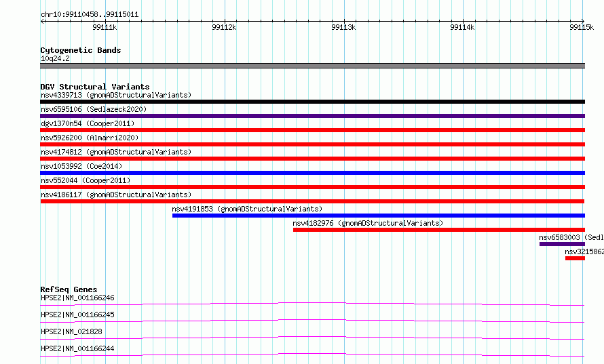
Task: Click the 99112k ruler tick label
Action: 224,27
